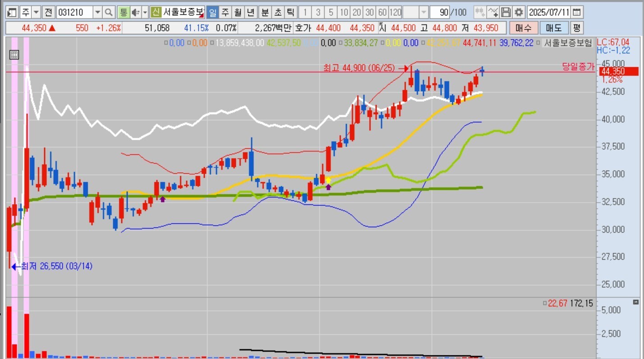Click the low price 43,950

pos(486,28)
